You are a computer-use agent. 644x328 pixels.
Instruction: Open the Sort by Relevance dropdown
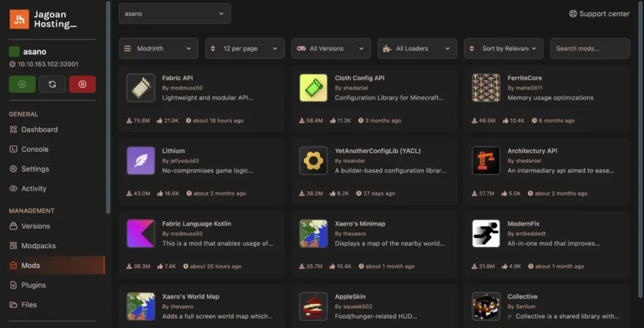point(504,48)
